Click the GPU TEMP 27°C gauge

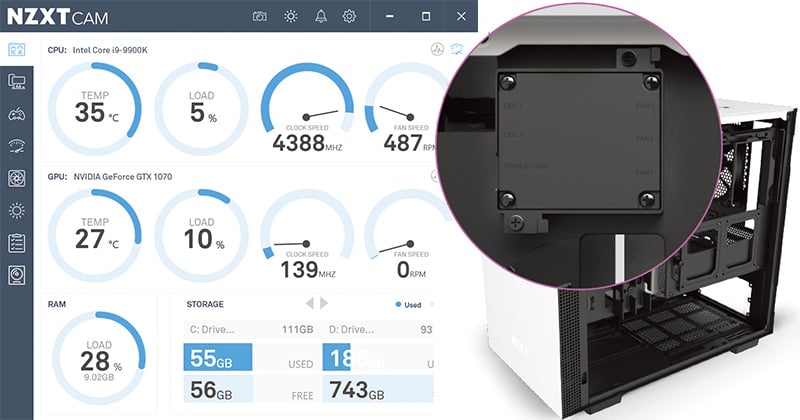[95, 235]
